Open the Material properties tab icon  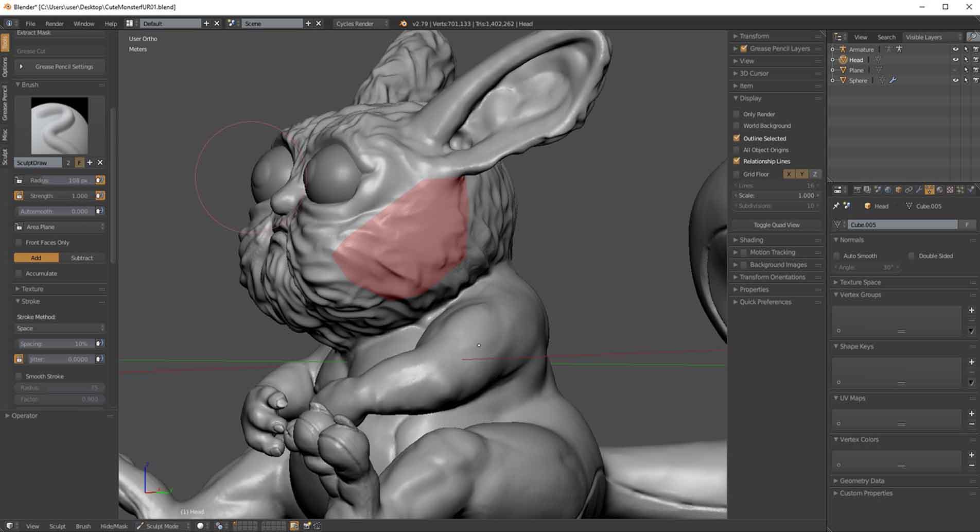pyautogui.click(x=940, y=190)
